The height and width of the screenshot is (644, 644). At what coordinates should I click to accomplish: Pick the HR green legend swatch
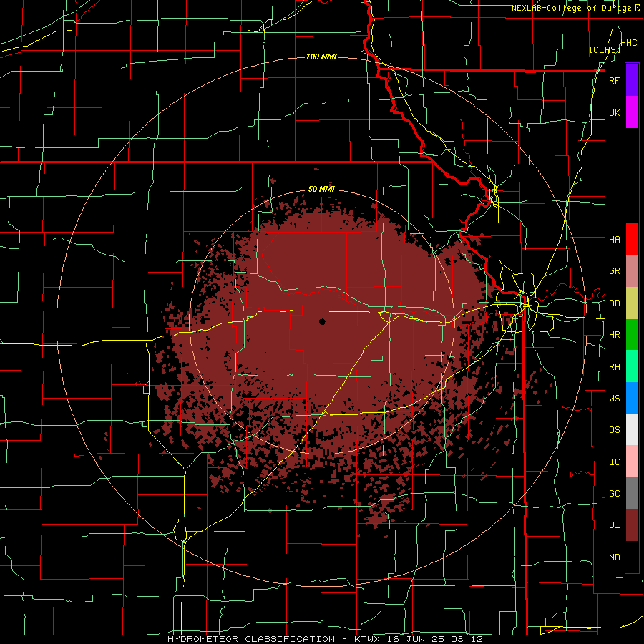632,334
